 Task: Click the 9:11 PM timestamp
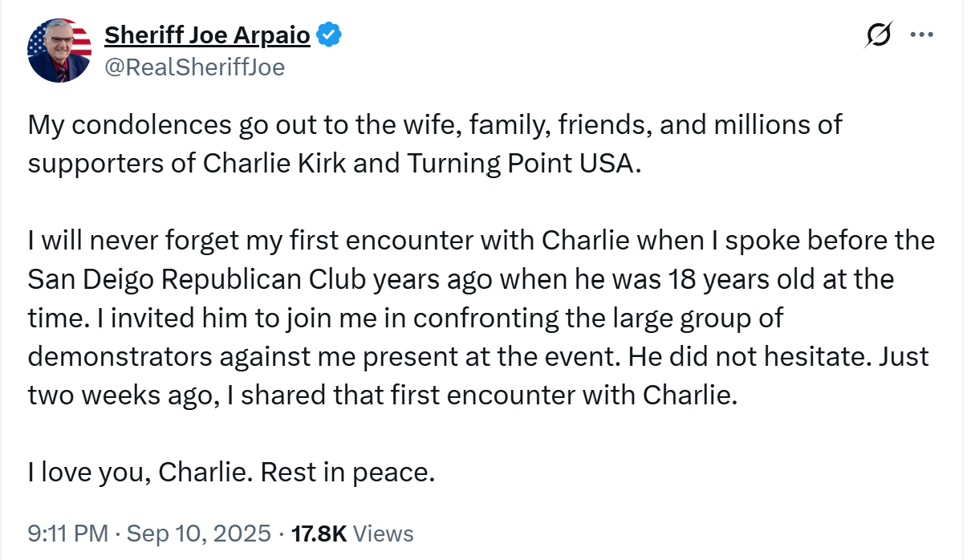point(67,534)
